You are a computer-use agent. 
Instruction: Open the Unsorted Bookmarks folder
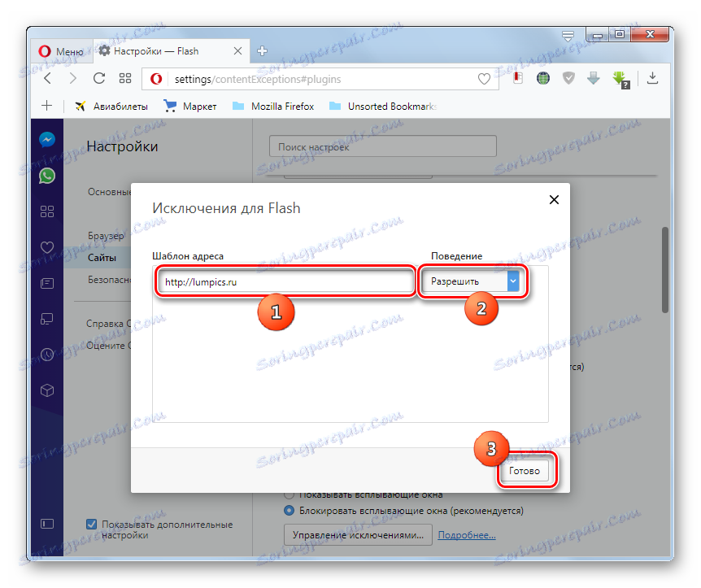(x=383, y=107)
